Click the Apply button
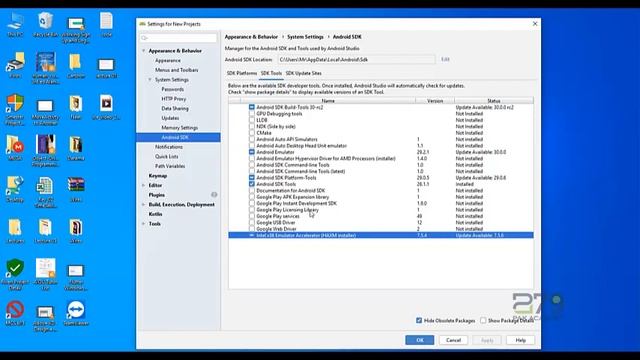Viewport: 640px width, 360px height. [x=487, y=340]
